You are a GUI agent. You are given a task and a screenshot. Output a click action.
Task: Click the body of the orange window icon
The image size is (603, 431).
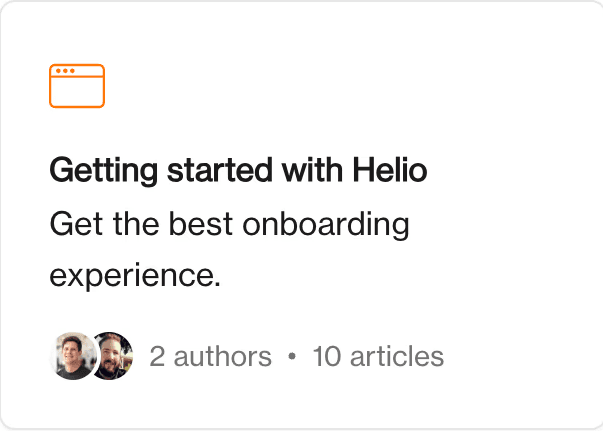click(x=77, y=92)
